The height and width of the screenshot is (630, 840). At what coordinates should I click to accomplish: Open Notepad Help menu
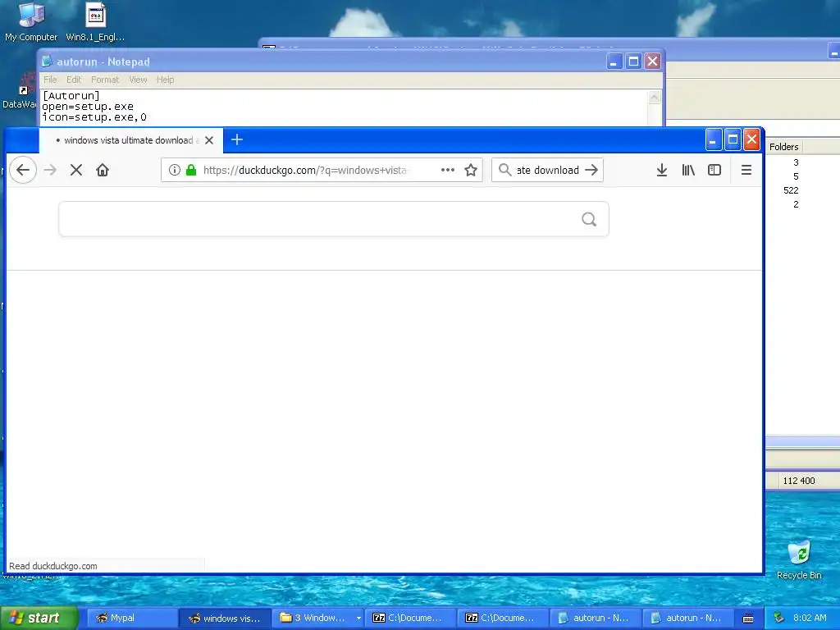(165, 80)
